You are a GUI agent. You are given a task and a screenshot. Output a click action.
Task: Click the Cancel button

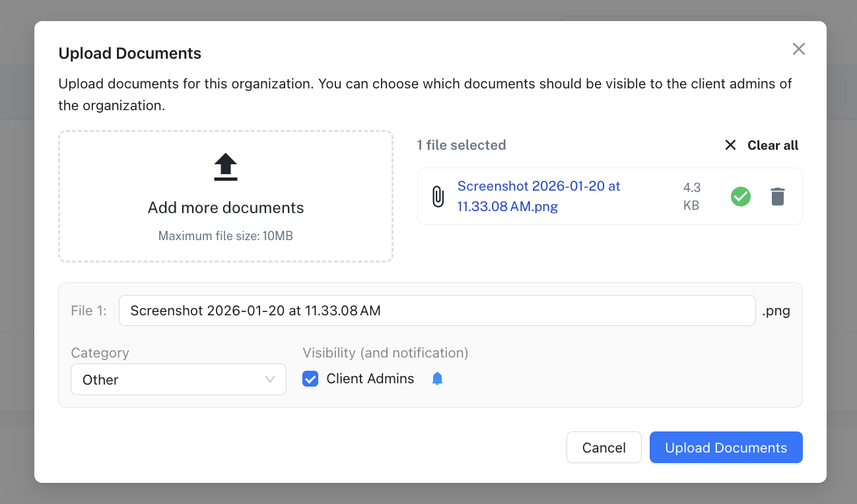tap(604, 447)
